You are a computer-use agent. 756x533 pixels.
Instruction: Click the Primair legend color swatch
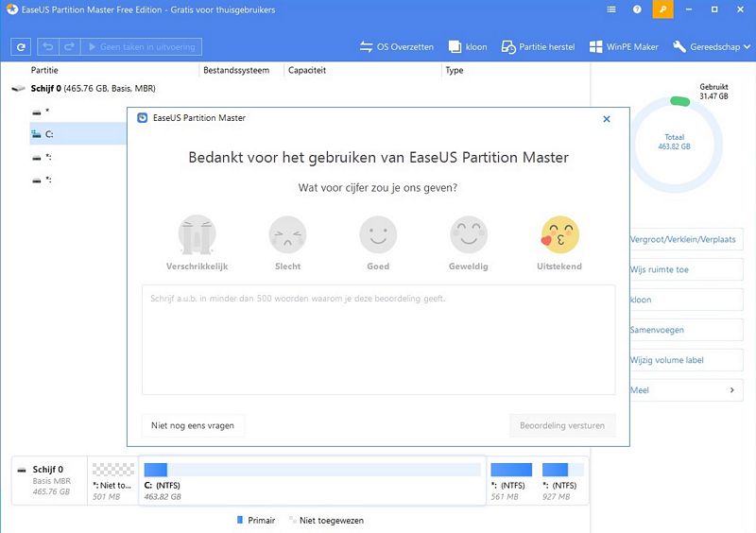tap(240, 520)
